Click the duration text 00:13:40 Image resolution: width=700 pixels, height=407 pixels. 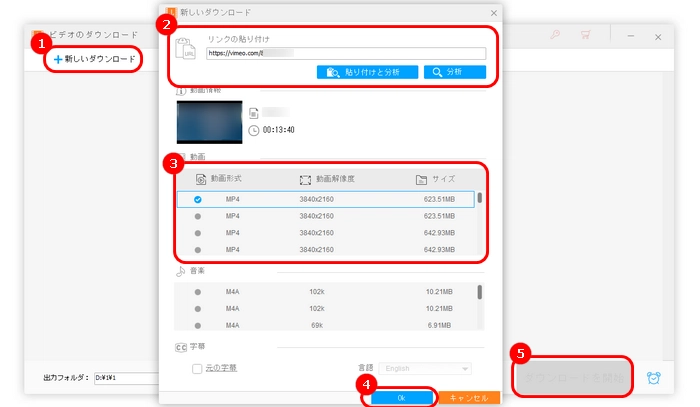[x=279, y=130]
